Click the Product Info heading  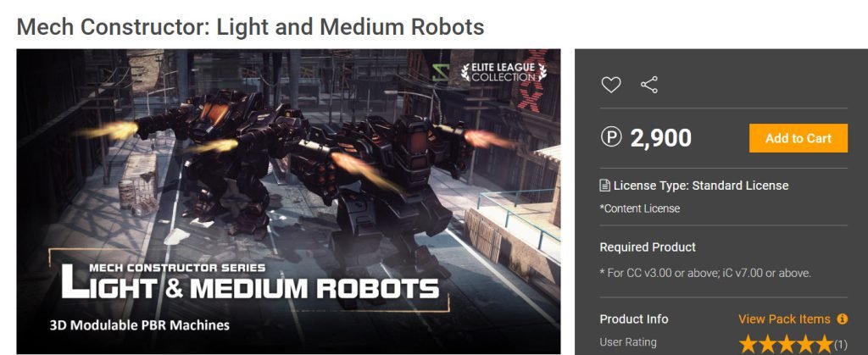[x=634, y=319]
